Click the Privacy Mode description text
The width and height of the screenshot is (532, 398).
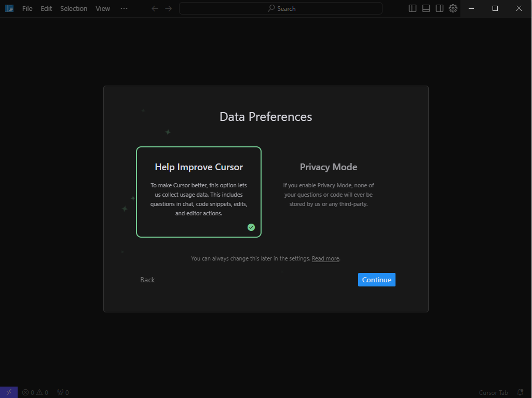(x=329, y=195)
